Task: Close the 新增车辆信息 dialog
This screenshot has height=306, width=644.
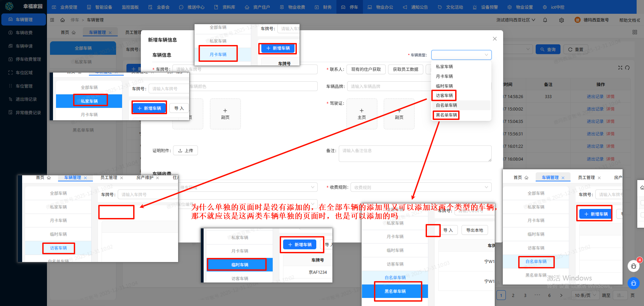Action: click(495, 39)
